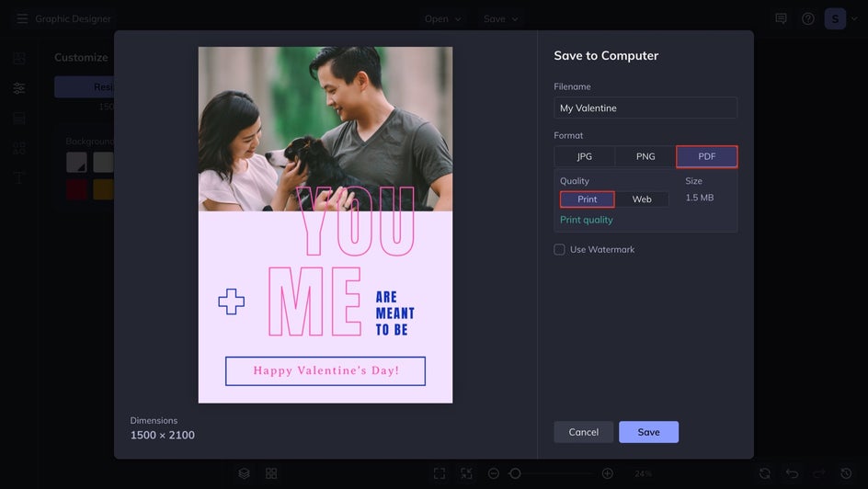Open the hamburger menu next to Graphic Designer
The height and width of the screenshot is (489, 868).
pyautogui.click(x=22, y=18)
